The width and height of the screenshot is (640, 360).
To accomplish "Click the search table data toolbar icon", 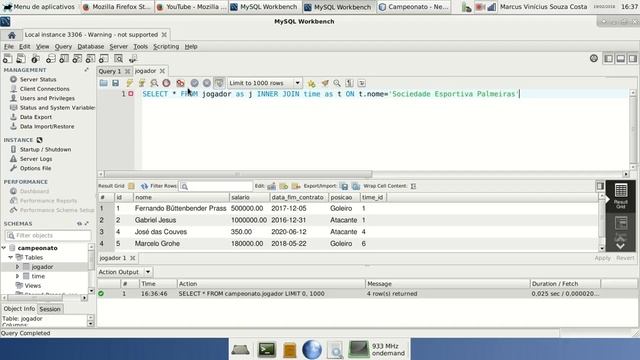I will (118, 59).
